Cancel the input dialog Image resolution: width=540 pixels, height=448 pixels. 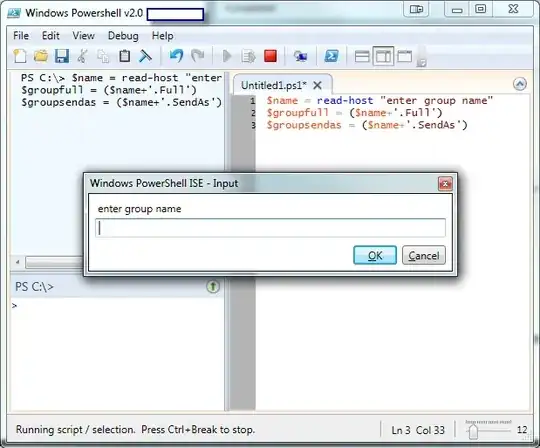pos(424,255)
